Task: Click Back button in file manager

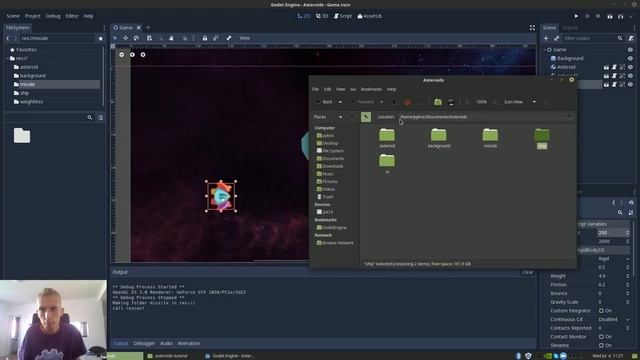Action: (324, 102)
